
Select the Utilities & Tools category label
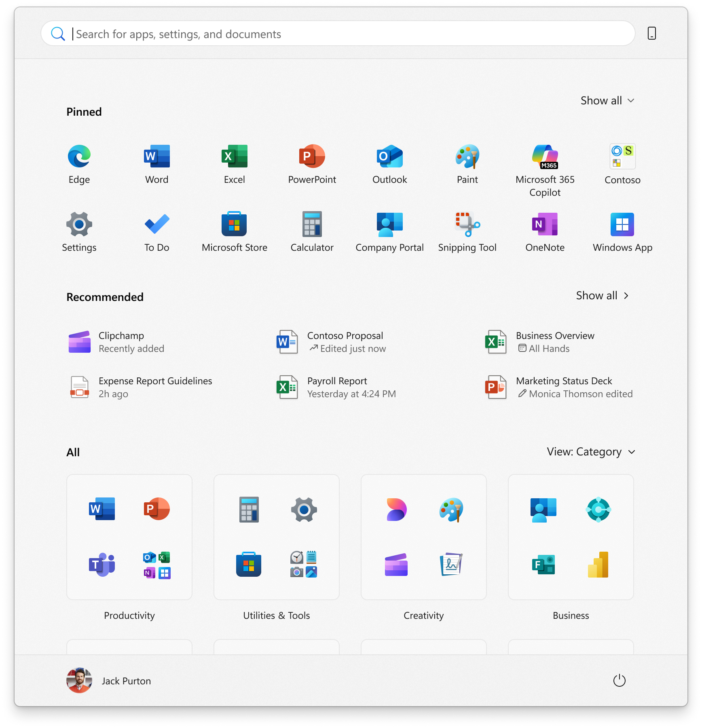click(277, 616)
